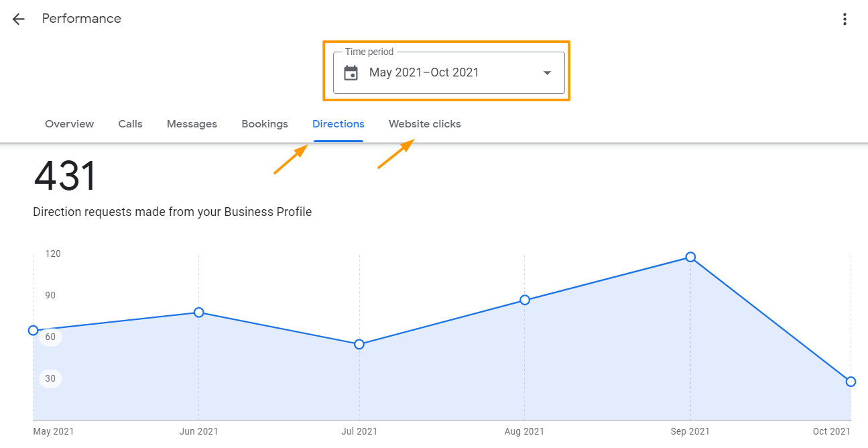Click the Oct 2021 endpoint on the chart
This screenshot has width=868, height=448.
click(x=851, y=381)
